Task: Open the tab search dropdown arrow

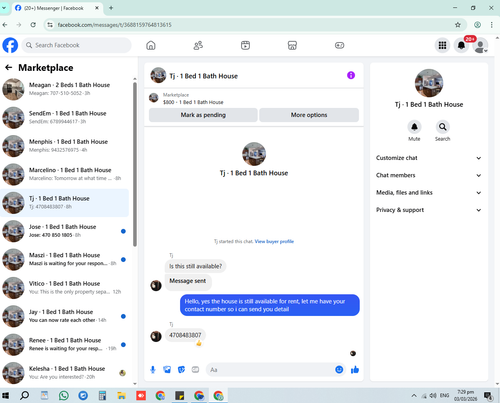Action: [x=4, y=8]
